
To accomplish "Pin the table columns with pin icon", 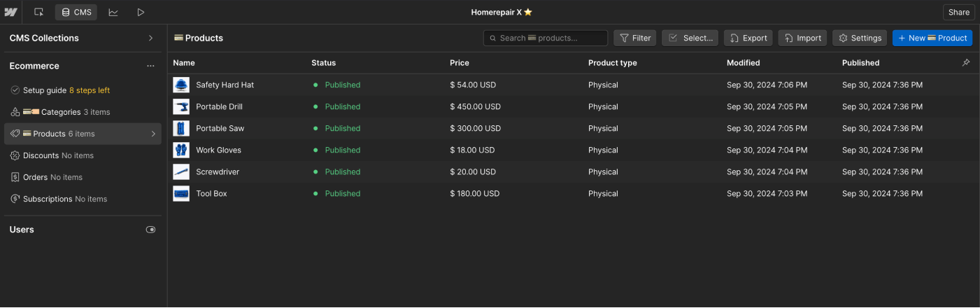I will 966,62.
